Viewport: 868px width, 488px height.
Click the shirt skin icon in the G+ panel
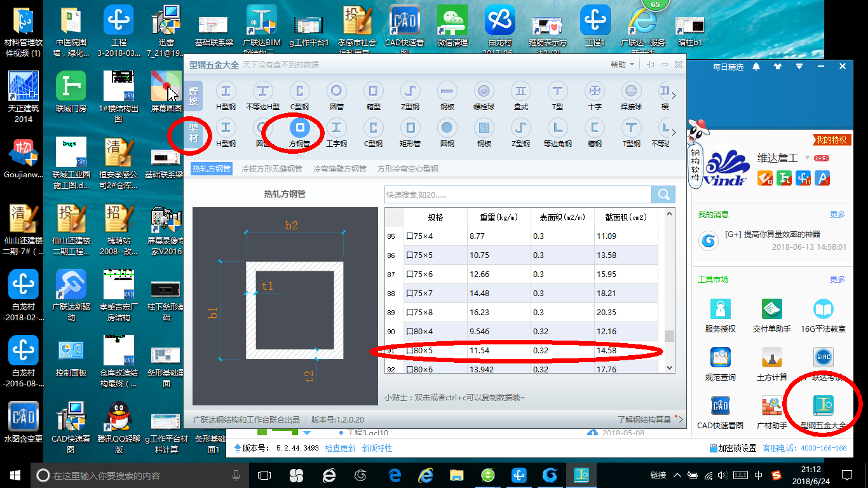pos(778,67)
